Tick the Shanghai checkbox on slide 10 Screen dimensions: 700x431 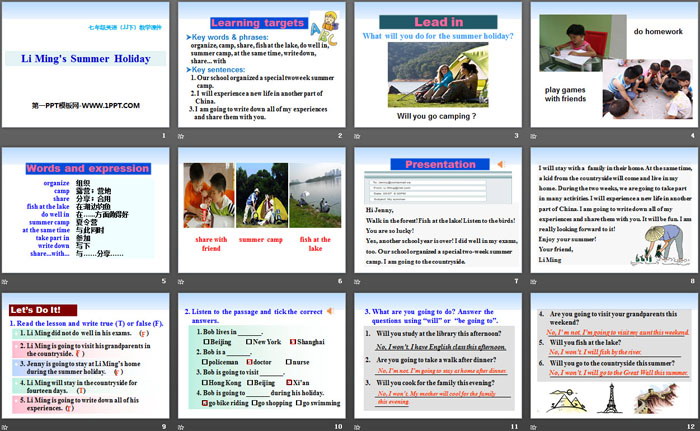[293, 342]
